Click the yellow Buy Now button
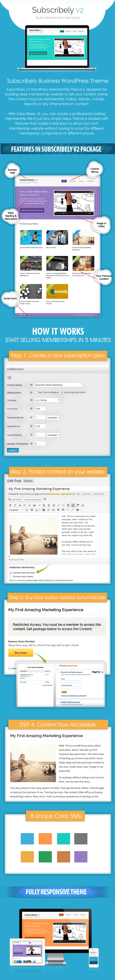Image resolution: width=115 pixels, height=980 pixels. (20, 653)
